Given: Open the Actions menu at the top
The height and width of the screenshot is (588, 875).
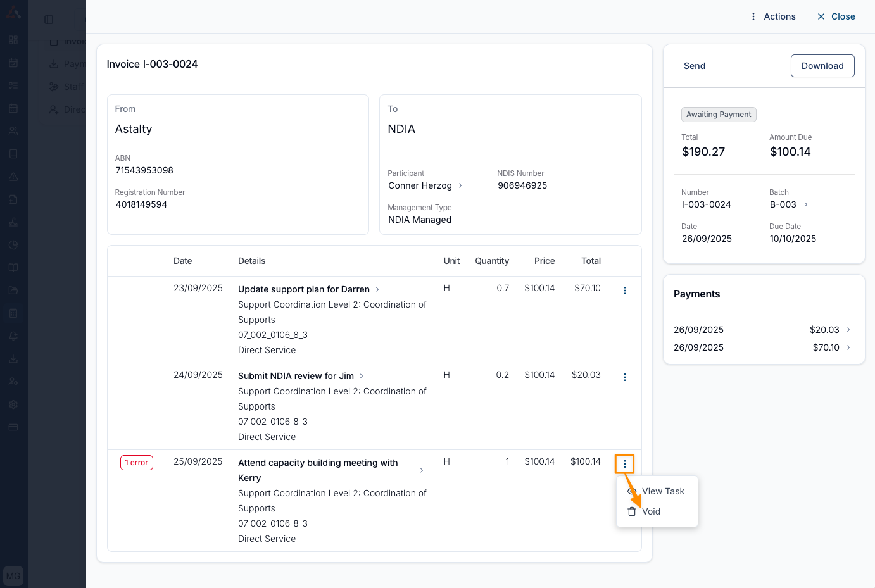Looking at the screenshot, I should [772, 16].
